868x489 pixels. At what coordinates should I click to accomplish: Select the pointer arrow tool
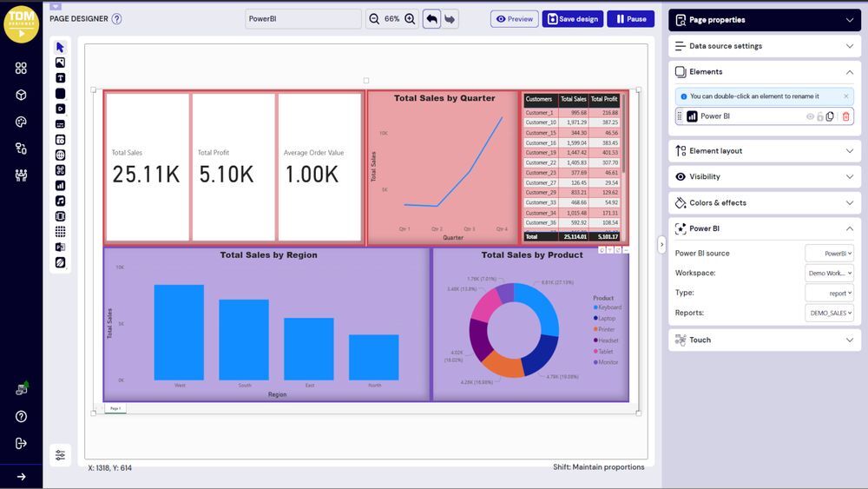tap(61, 47)
